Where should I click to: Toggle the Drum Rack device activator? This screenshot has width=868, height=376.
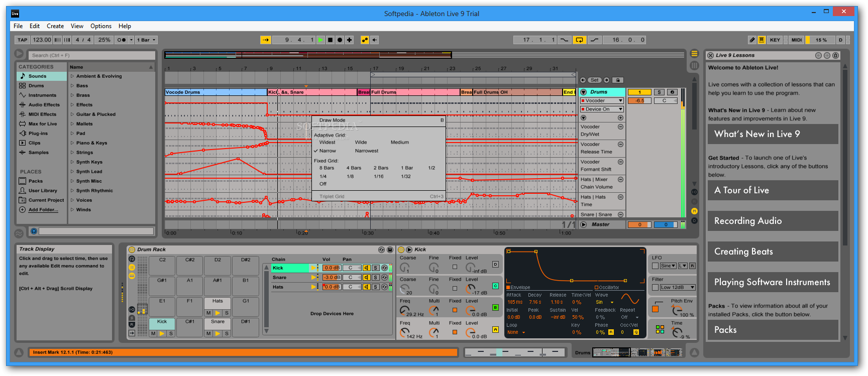coord(132,249)
